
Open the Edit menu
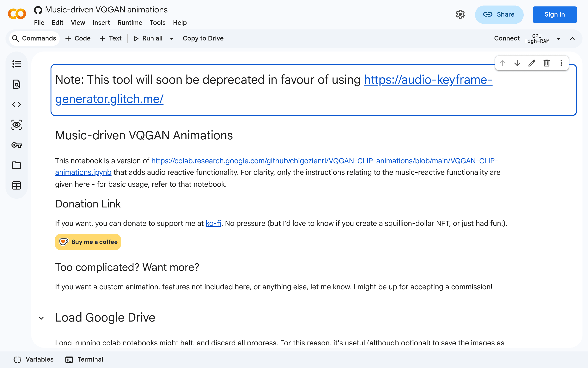point(58,23)
